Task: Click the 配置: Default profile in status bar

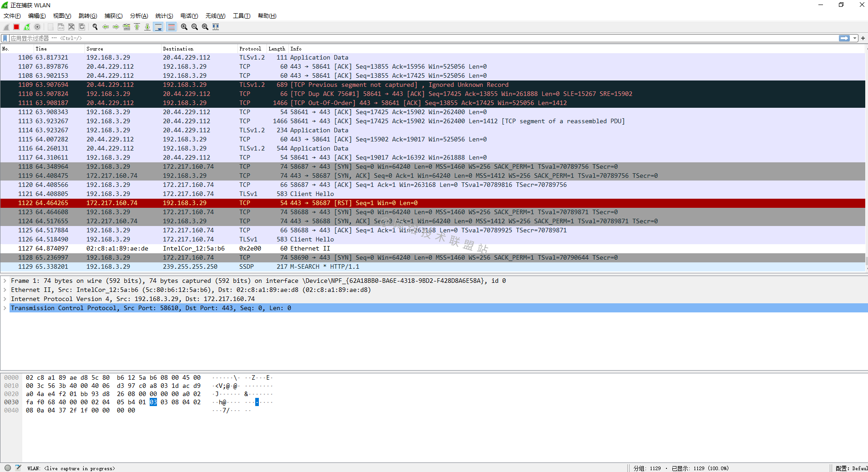Action: (x=851, y=468)
